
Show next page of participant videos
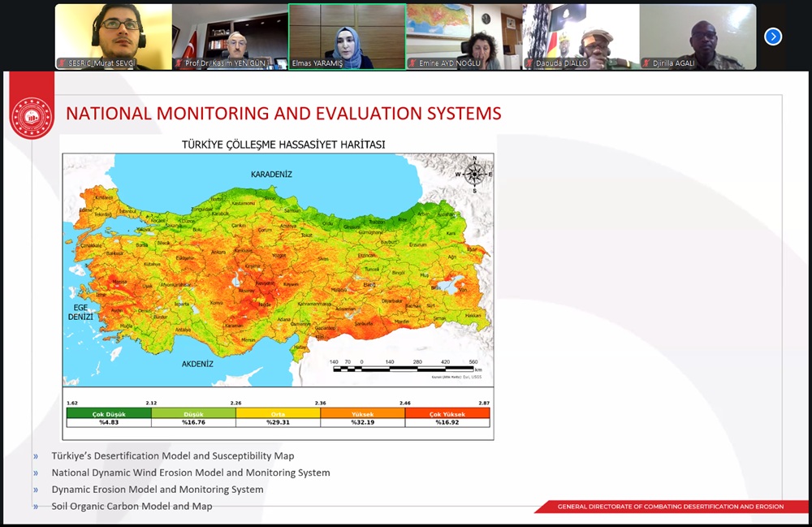click(773, 37)
